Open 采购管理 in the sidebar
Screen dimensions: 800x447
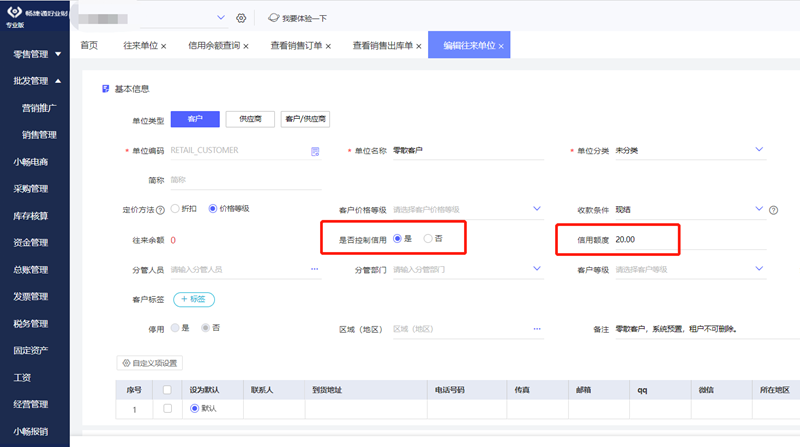tap(31, 189)
